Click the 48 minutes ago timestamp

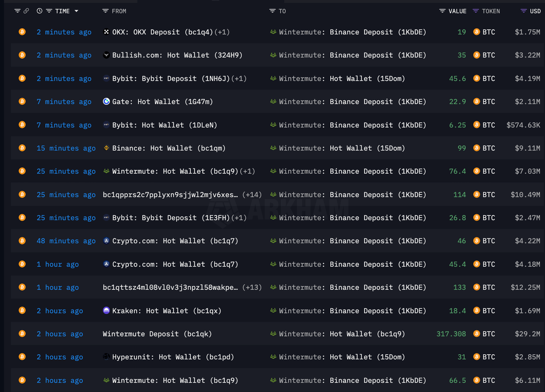pyautogui.click(x=66, y=241)
